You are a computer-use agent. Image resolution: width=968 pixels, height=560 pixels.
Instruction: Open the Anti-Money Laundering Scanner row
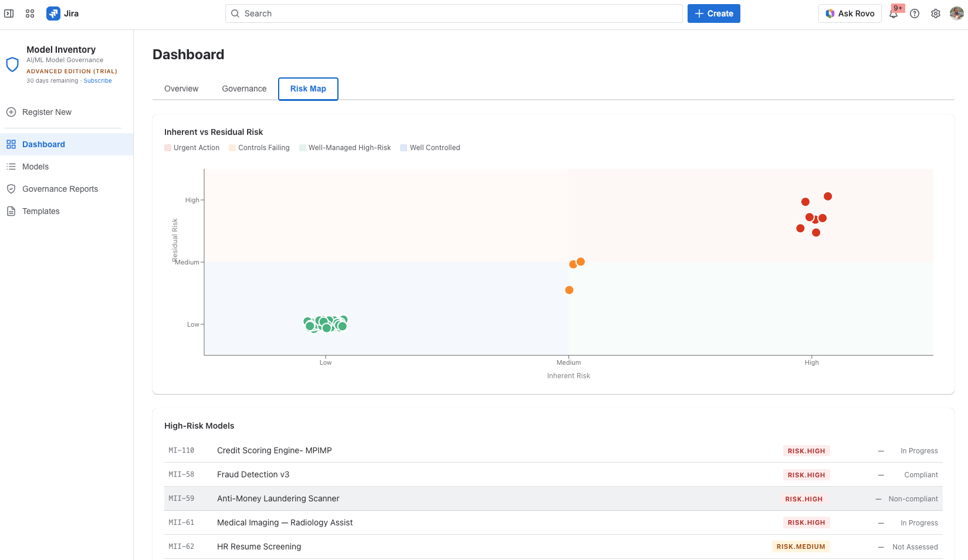(x=278, y=498)
